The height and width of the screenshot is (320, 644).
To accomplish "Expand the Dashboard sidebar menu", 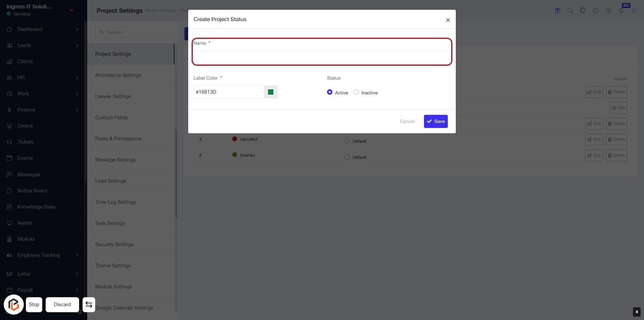I will (x=44, y=29).
